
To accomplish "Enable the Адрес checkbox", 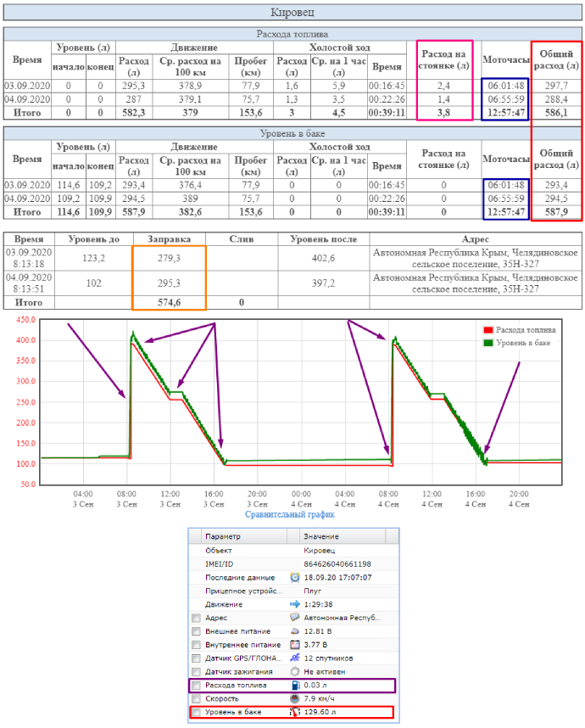I will click(196, 618).
